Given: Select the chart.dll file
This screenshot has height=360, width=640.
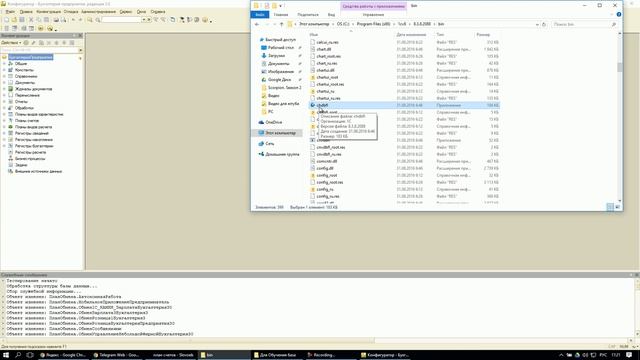Looking at the screenshot, I should click(324, 49).
